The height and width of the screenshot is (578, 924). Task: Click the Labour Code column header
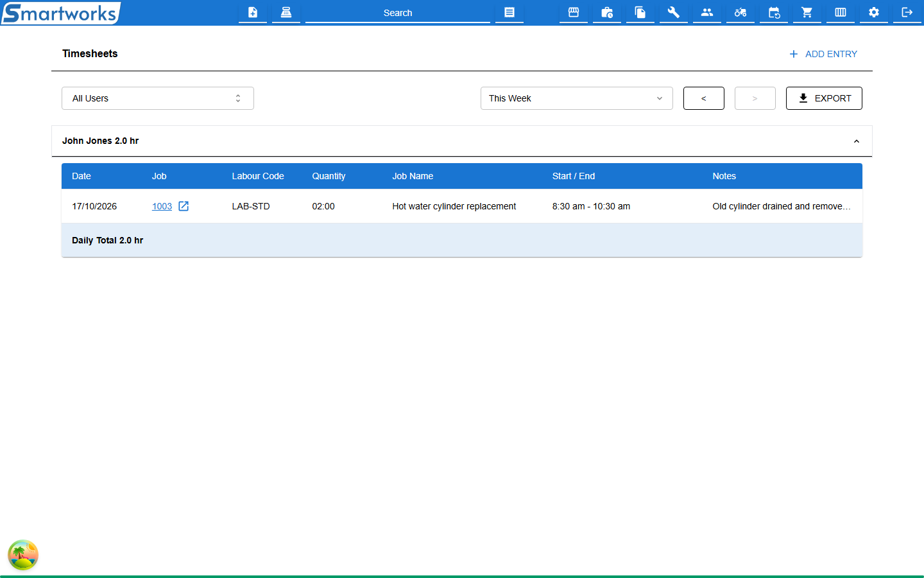click(x=258, y=176)
